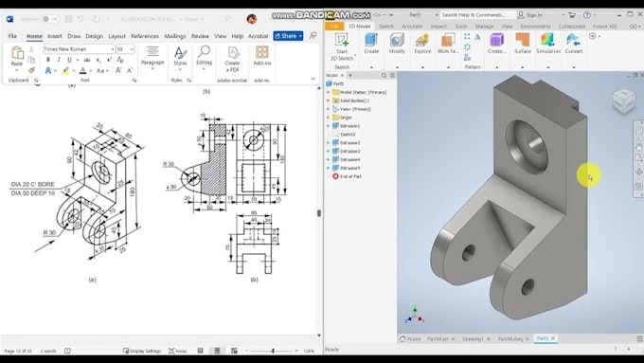This screenshot has width=644, height=363.
Task: Expand Extrusion5 node in browser
Action: [x=329, y=168]
